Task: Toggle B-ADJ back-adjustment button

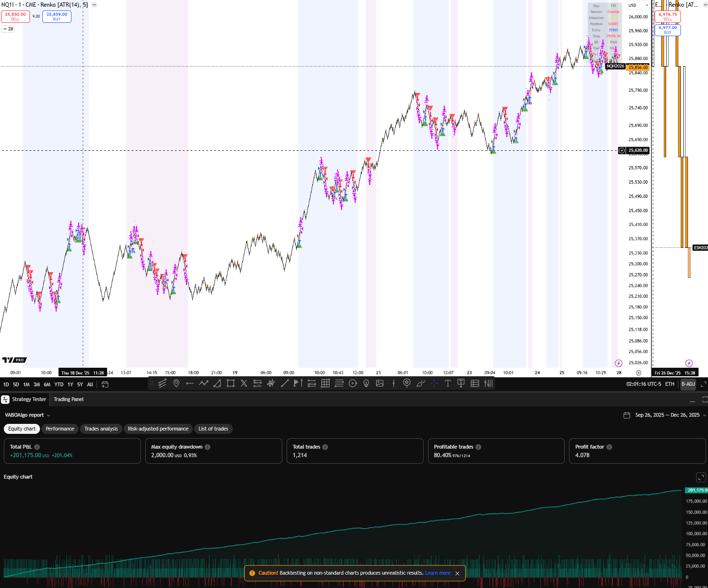Action: (x=688, y=384)
